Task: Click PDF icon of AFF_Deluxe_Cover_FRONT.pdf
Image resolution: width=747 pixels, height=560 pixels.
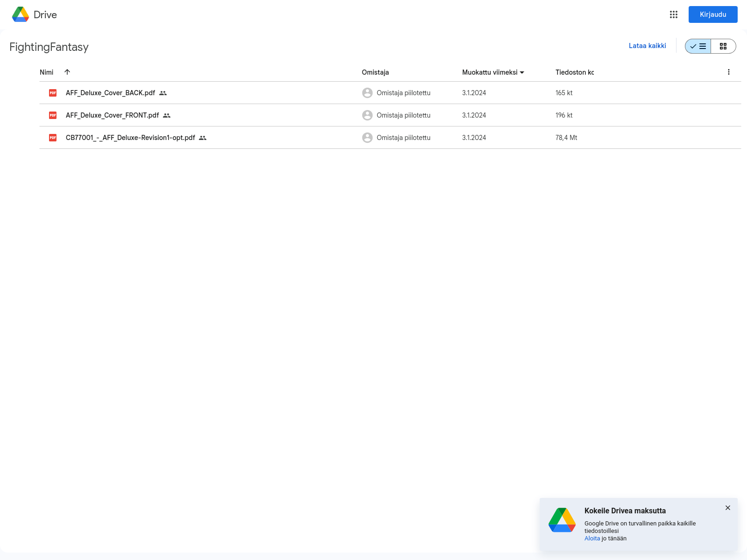Action: [x=53, y=115]
